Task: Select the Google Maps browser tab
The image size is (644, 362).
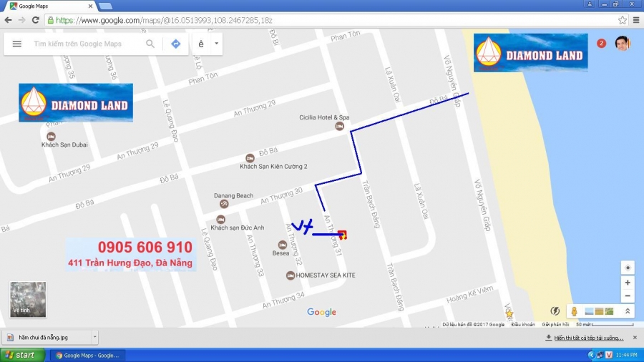Action: (x=50, y=6)
